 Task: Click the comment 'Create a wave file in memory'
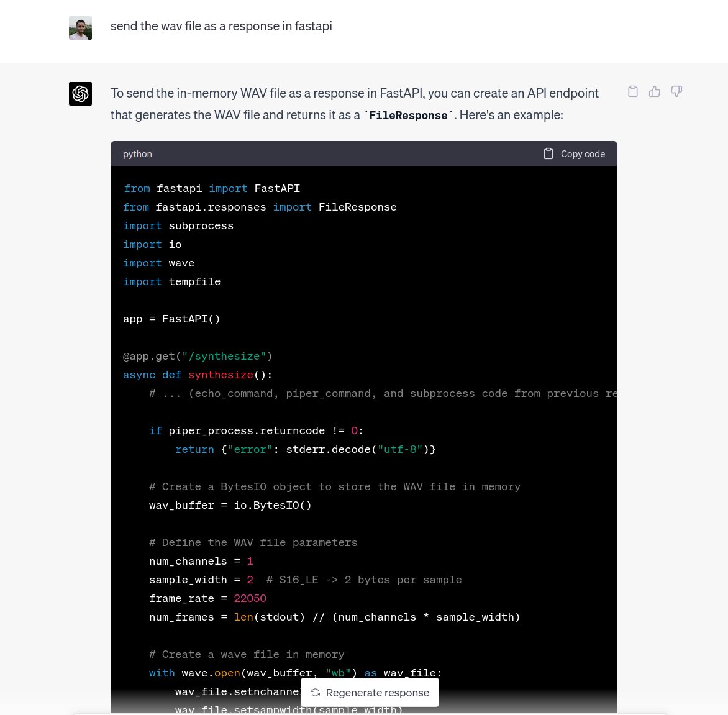click(247, 654)
